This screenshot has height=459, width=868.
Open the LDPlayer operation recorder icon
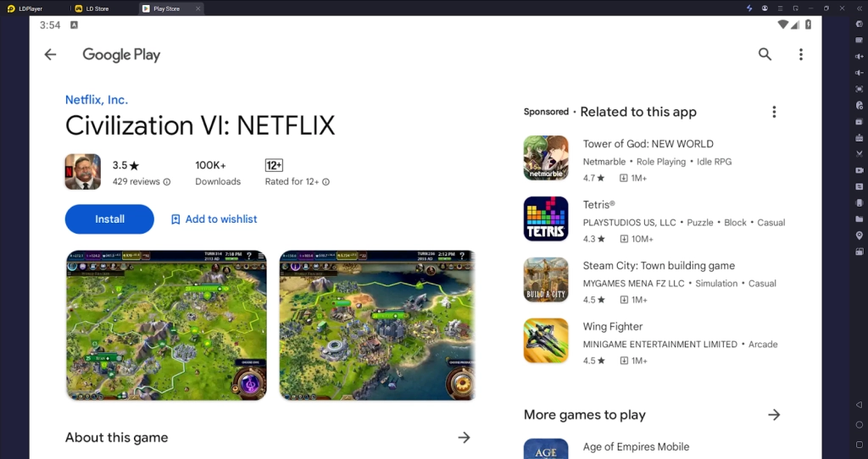click(x=860, y=105)
